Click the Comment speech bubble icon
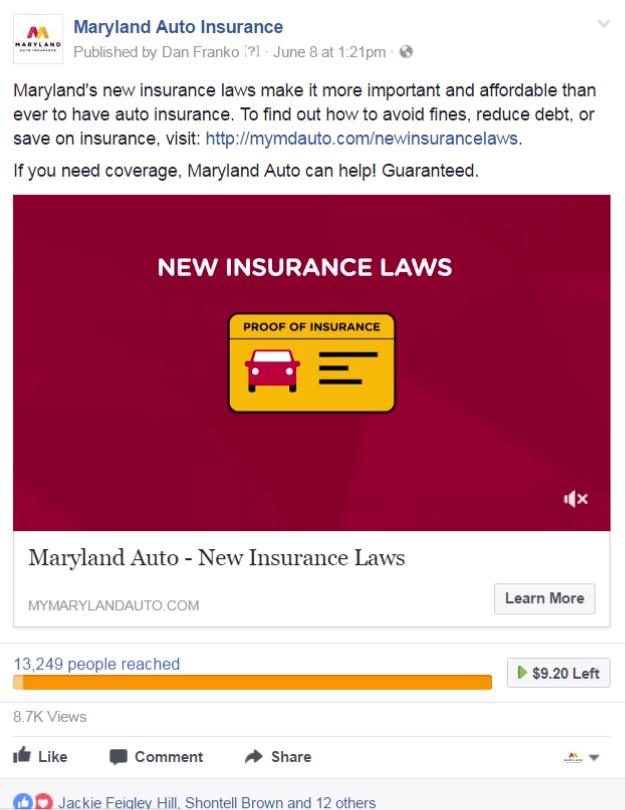625x810 pixels. [x=118, y=757]
